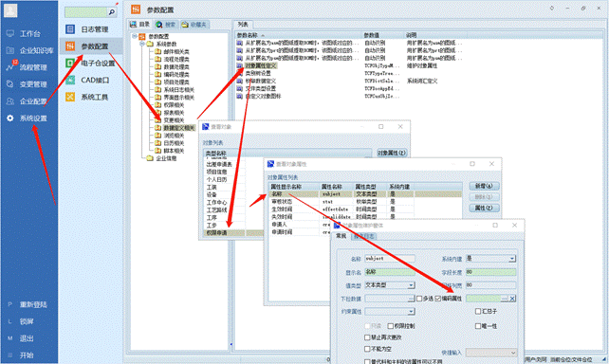
Task: Uncheck the 编码属性 checkbox
Action: 438,299
